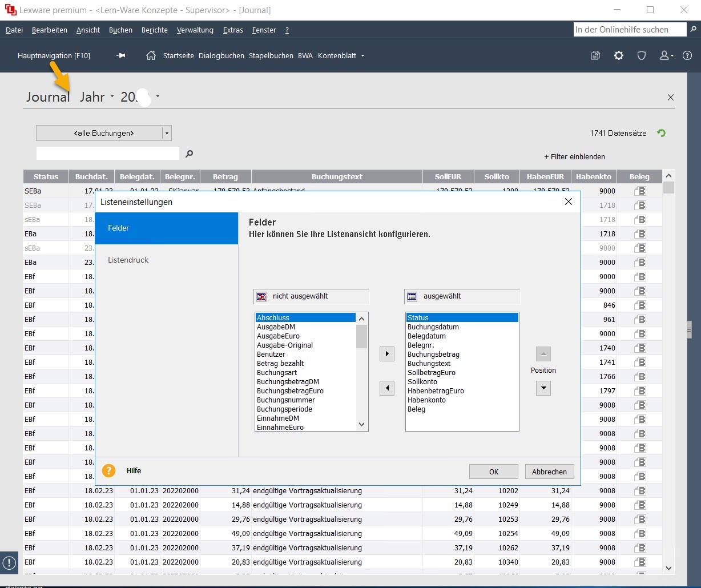The width and height of the screenshot is (701, 588).
Task: Move selected field position down
Action: pyautogui.click(x=543, y=388)
